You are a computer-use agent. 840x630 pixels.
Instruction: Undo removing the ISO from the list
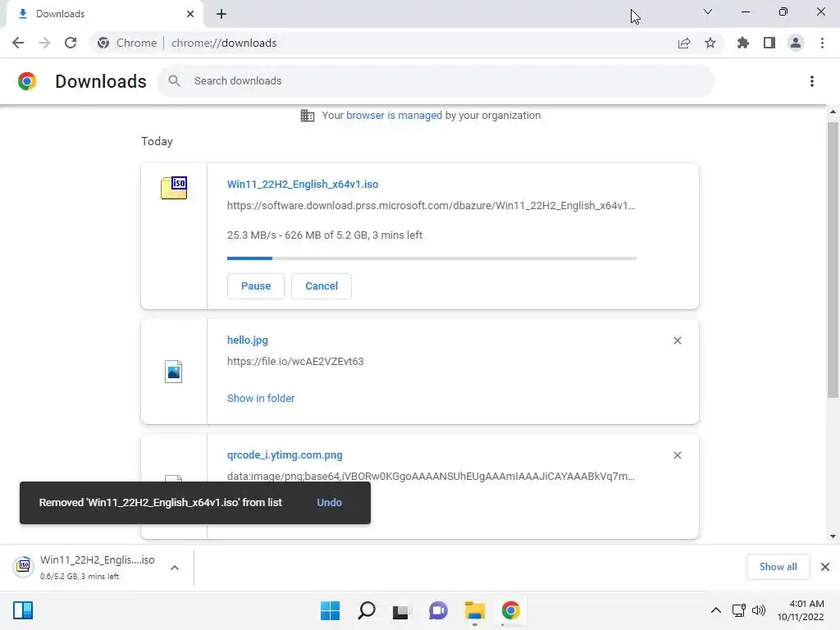(x=329, y=503)
